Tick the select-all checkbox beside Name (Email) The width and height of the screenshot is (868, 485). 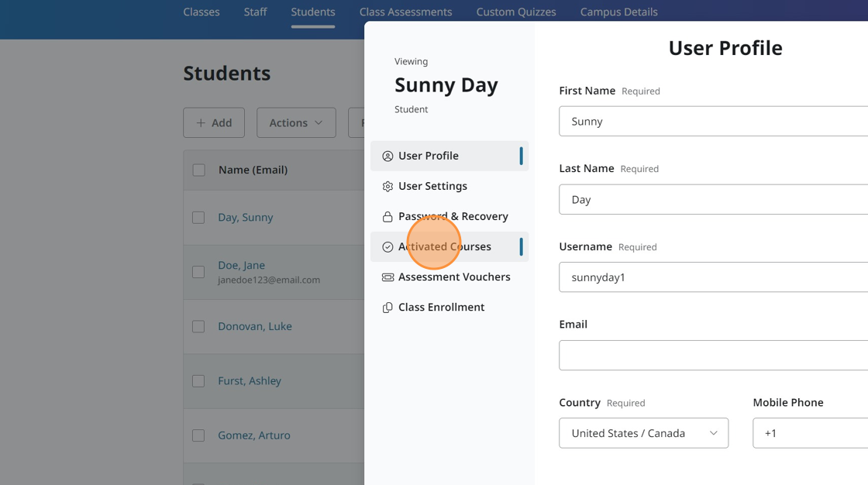198,170
